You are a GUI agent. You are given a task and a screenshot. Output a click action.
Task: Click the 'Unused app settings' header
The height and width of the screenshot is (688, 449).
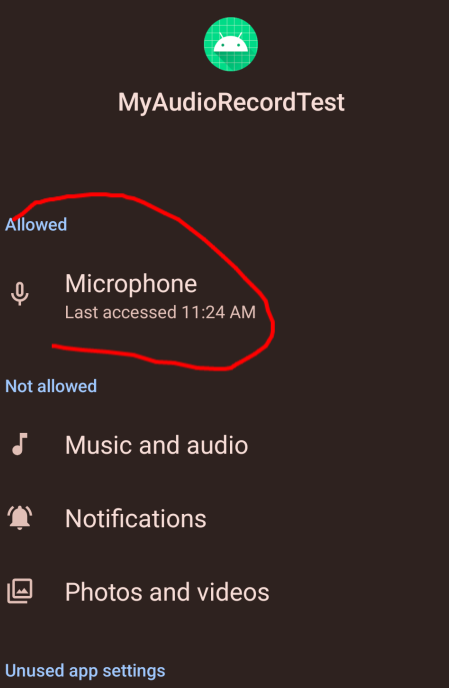pos(85,671)
